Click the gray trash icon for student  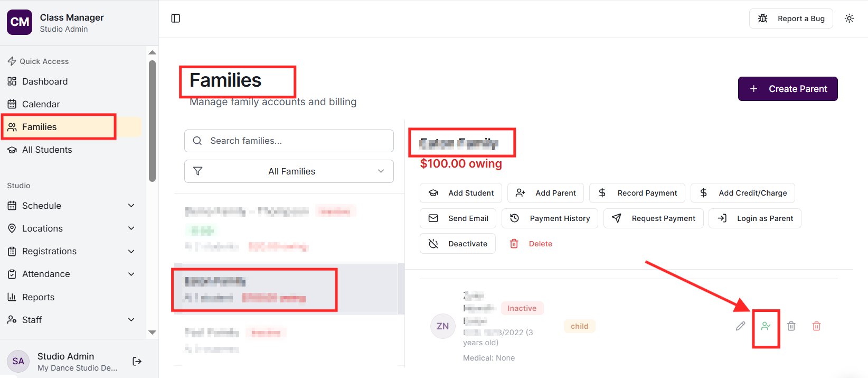[x=791, y=326]
